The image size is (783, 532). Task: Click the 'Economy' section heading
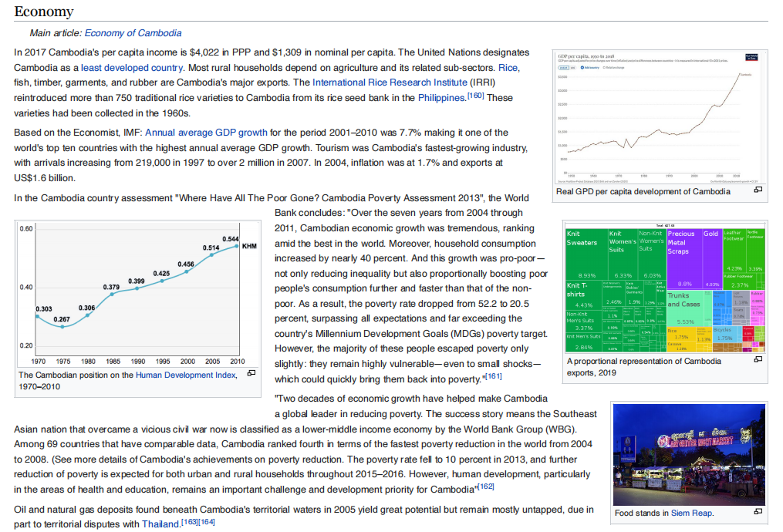[44, 12]
